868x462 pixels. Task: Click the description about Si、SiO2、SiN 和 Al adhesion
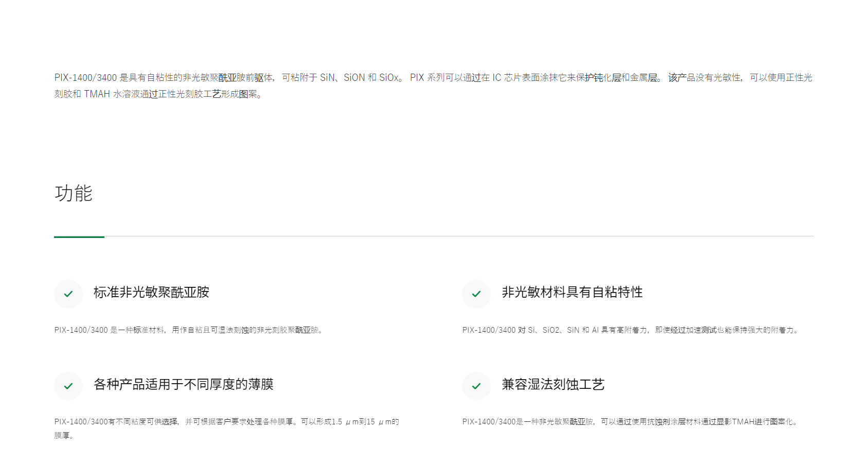(x=631, y=330)
